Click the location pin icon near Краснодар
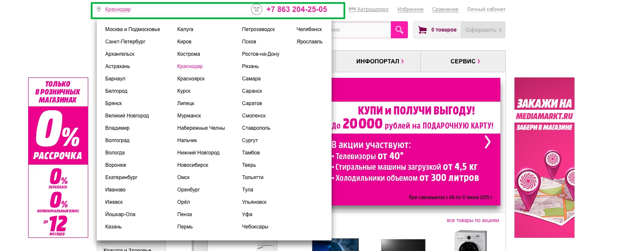The height and width of the screenshot is (251, 644). pos(99,9)
